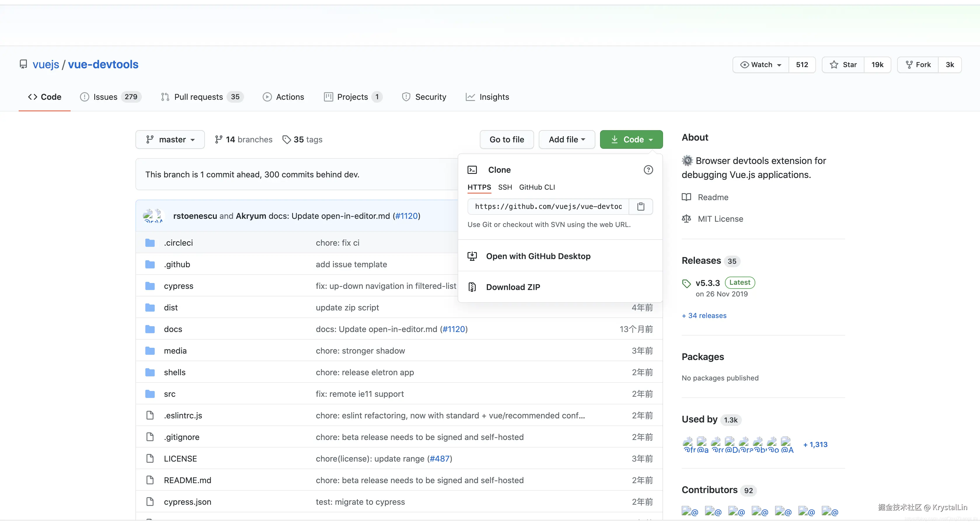Expand the master branch selector
The height and width of the screenshot is (524, 980).
click(170, 139)
